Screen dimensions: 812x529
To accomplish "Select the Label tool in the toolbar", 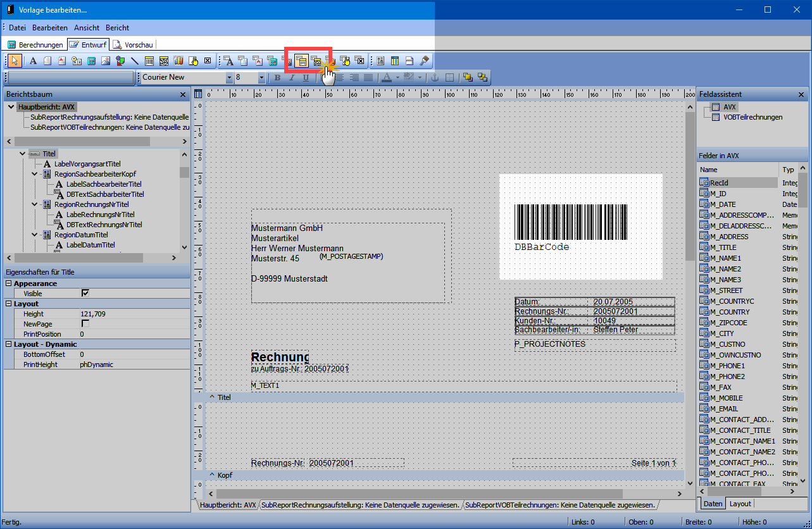I will (x=33, y=61).
